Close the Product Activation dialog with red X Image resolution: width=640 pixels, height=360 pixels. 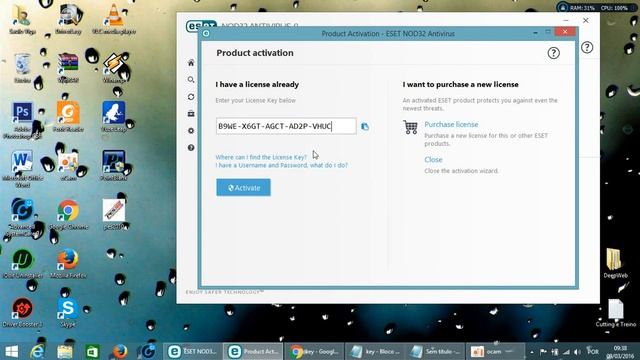(x=565, y=32)
